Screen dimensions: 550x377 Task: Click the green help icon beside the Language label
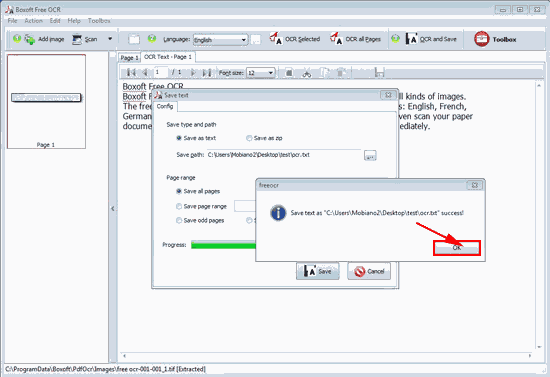pos(152,38)
